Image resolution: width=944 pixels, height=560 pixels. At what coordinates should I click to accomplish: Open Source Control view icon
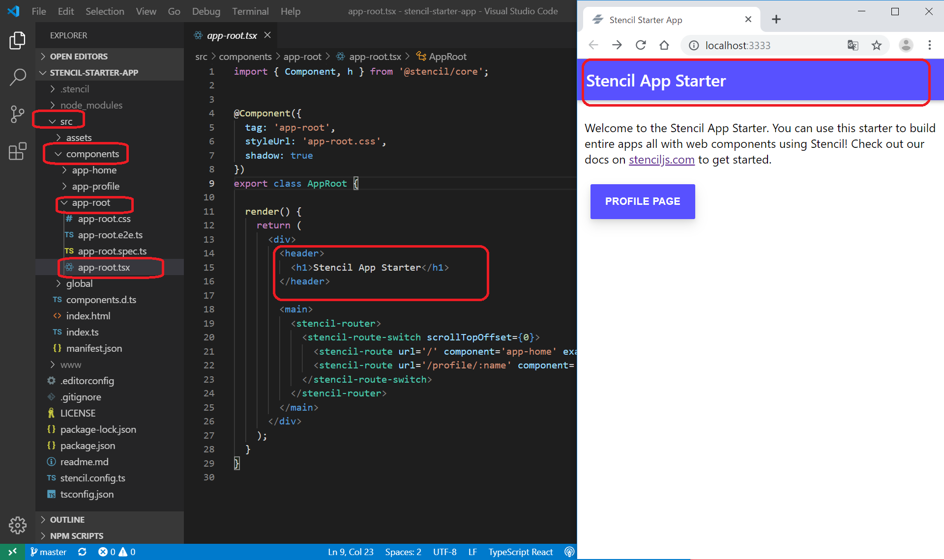(18, 114)
